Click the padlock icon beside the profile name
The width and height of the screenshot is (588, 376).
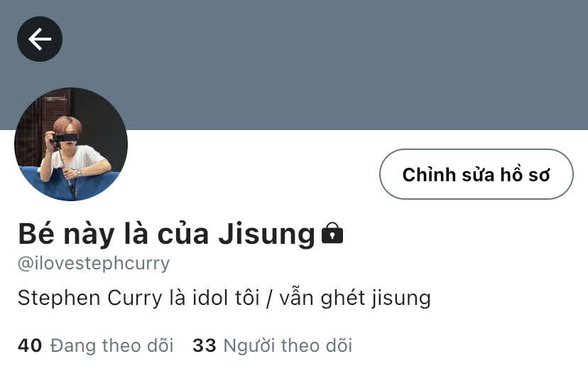click(x=332, y=233)
